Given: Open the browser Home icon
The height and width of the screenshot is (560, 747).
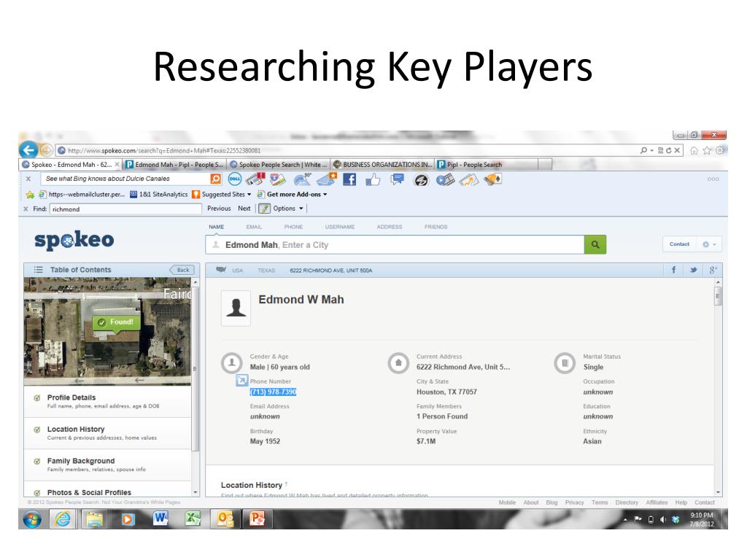Looking at the screenshot, I should [x=694, y=150].
